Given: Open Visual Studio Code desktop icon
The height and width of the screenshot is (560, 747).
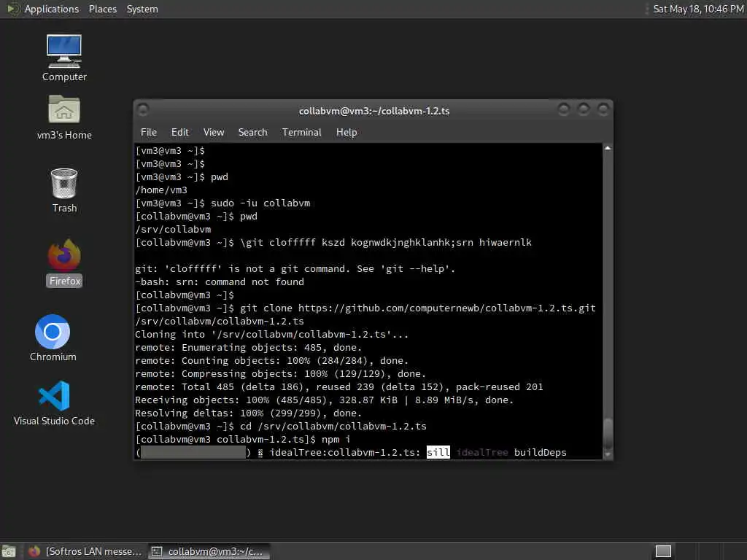Looking at the screenshot, I should pos(54,402).
